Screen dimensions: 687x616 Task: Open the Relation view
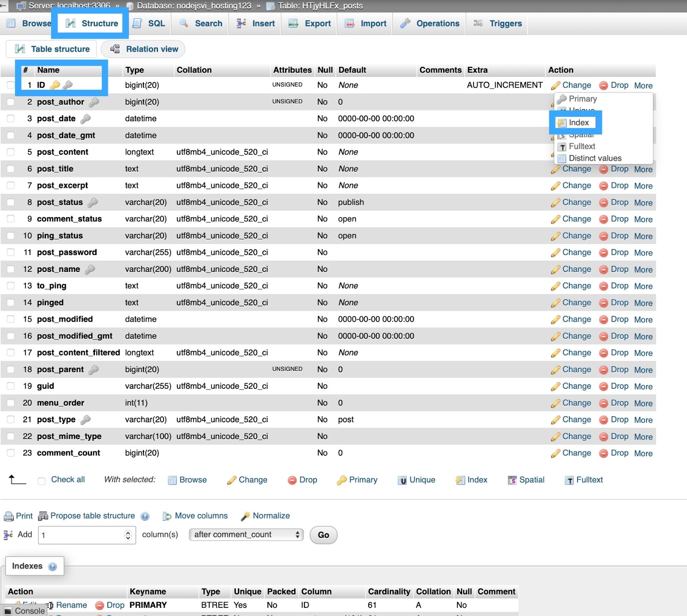[x=143, y=49]
